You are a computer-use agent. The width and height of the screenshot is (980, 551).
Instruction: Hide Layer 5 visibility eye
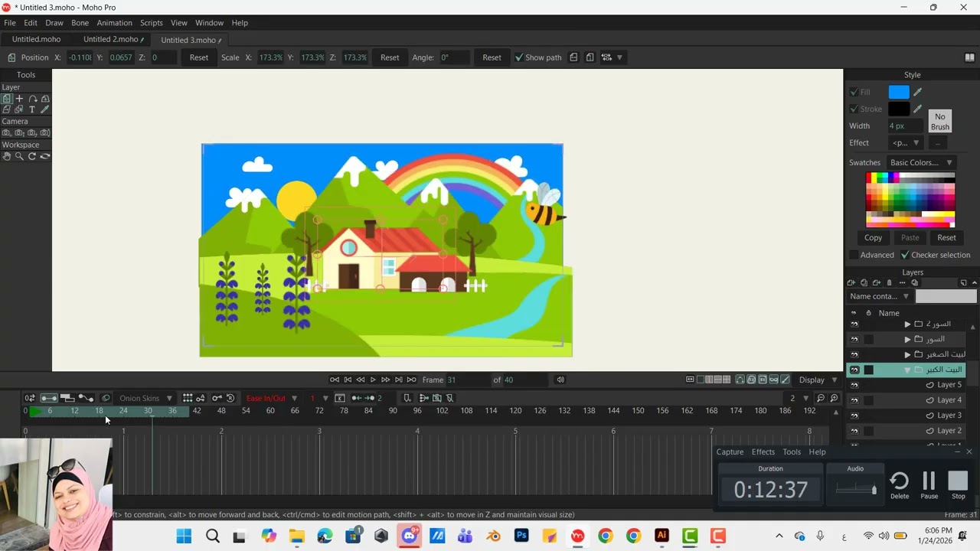(854, 385)
